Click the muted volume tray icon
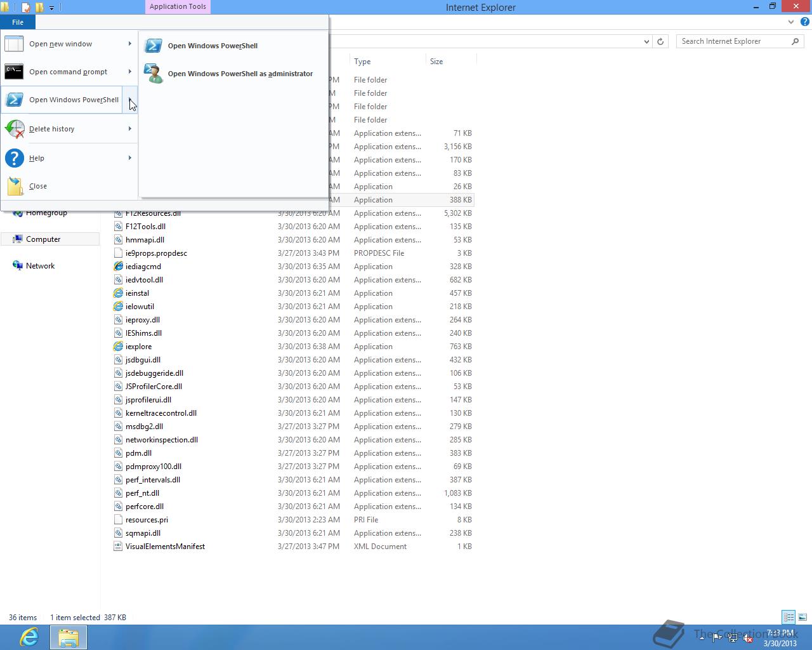The height and width of the screenshot is (650, 812). click(x=748, y=638)
